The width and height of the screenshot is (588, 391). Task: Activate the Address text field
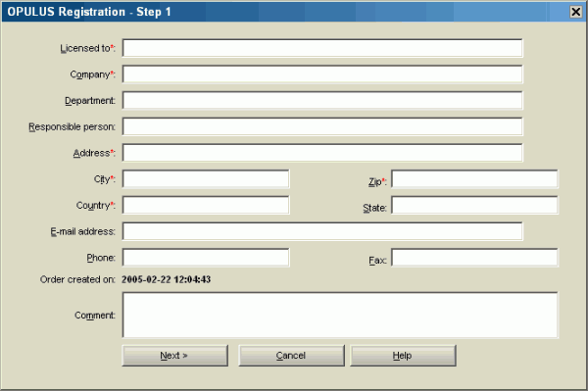[x=322, y=153]
